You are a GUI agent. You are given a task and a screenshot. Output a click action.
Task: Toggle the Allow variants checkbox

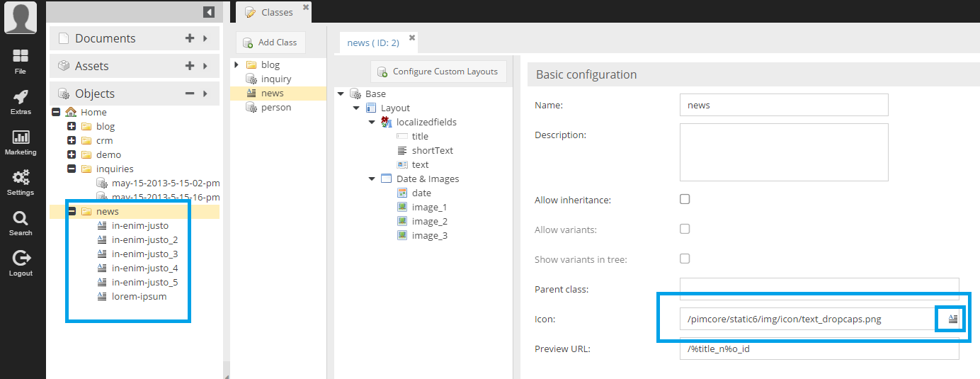pos(685,229)
